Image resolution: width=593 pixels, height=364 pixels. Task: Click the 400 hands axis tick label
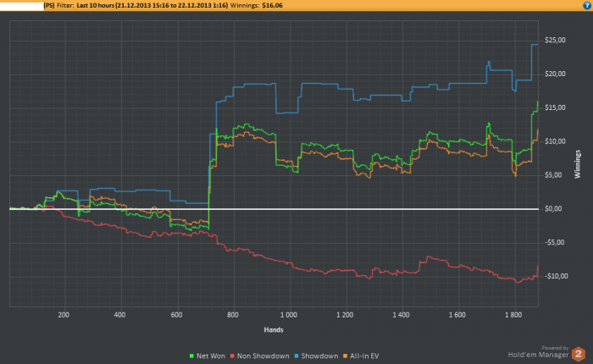(x=119, y=315)
